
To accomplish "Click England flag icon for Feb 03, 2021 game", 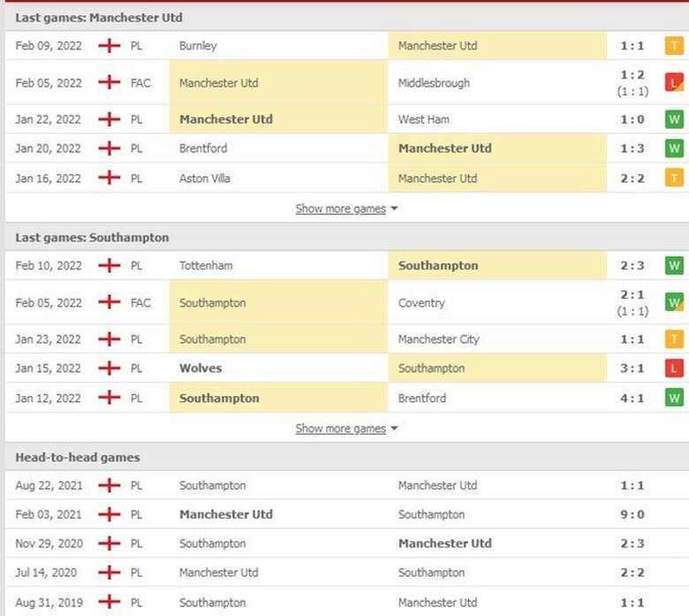I will coord(109,514).
